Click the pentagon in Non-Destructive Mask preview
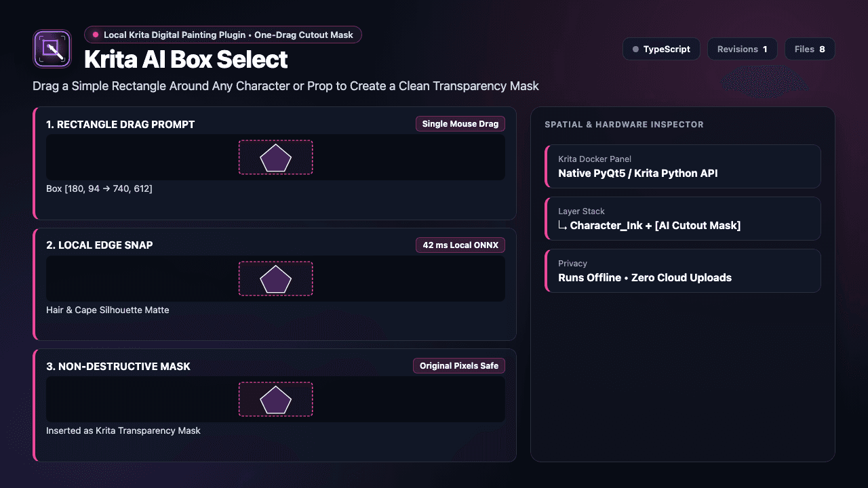868x488 pixels. coord(276,400)
